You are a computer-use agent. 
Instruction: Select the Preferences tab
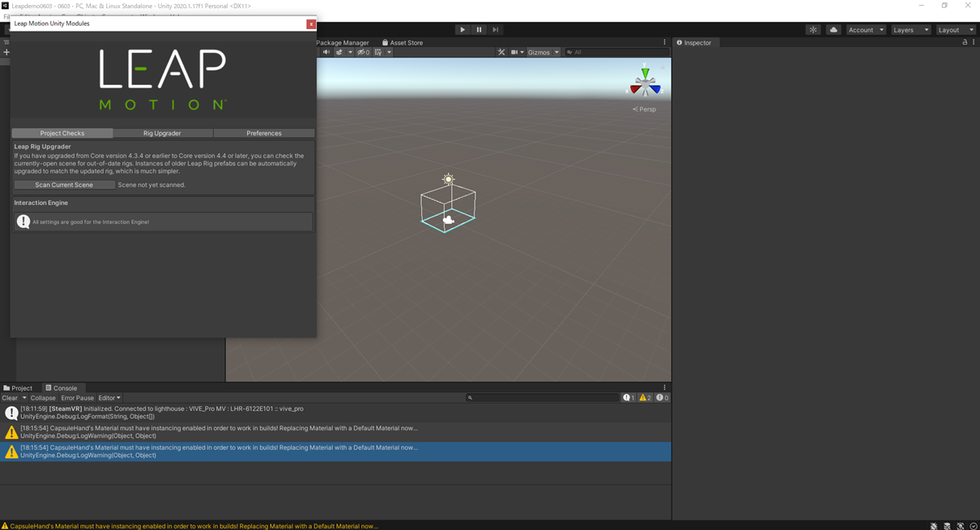264,133
